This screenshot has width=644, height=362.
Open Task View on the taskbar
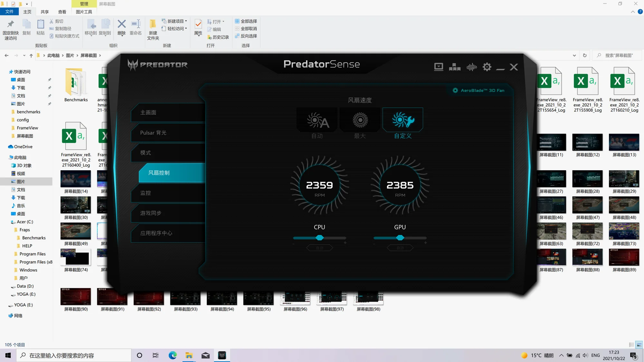point(156,355)
